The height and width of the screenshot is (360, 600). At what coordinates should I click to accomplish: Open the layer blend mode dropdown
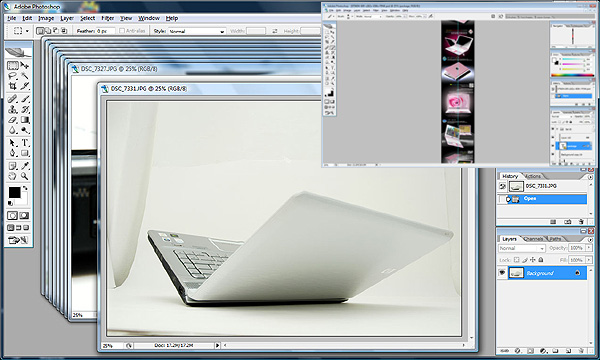[x=522, y=248]
